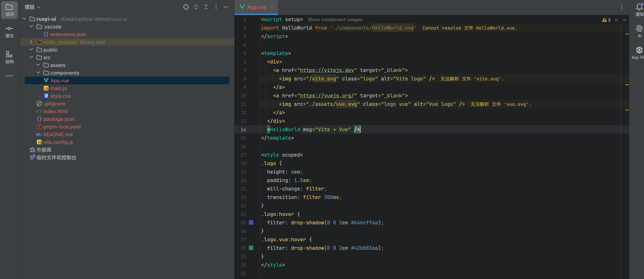Switch to the App.vue editor tab
This screenshot has width=644, height=279.
point(256,7)
